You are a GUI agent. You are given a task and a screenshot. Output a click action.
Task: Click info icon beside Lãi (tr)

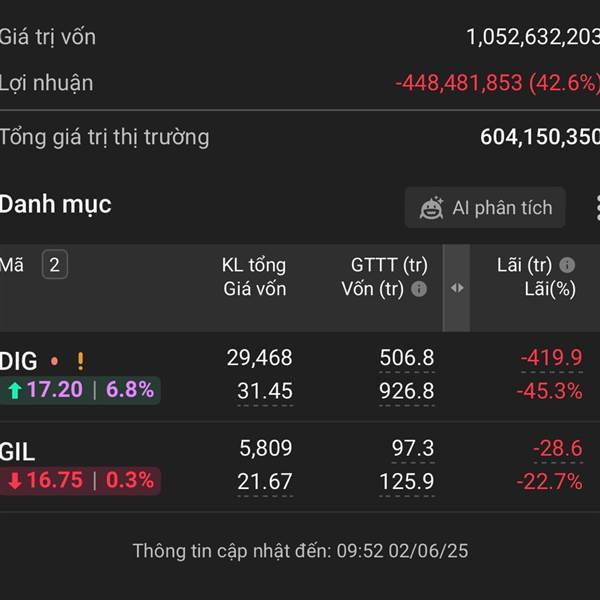click(567, 265)
